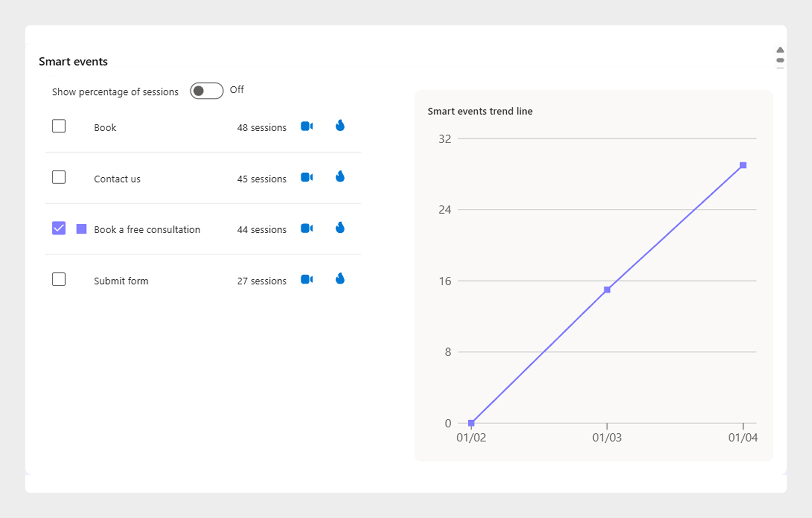The image size is (812, 518).
Task: View recordings for Contact us event
Action: point(307,177)
